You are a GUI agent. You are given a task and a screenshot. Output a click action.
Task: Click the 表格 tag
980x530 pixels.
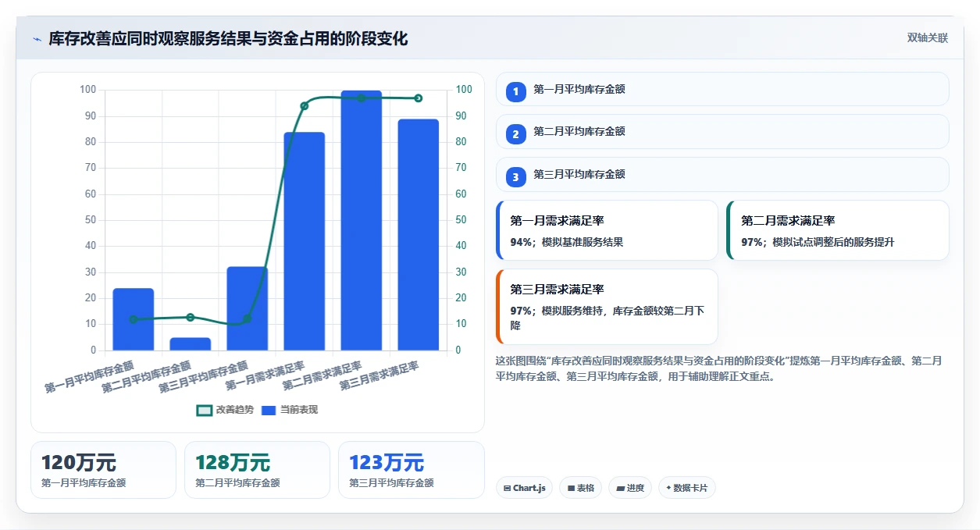tap(580, 488)
